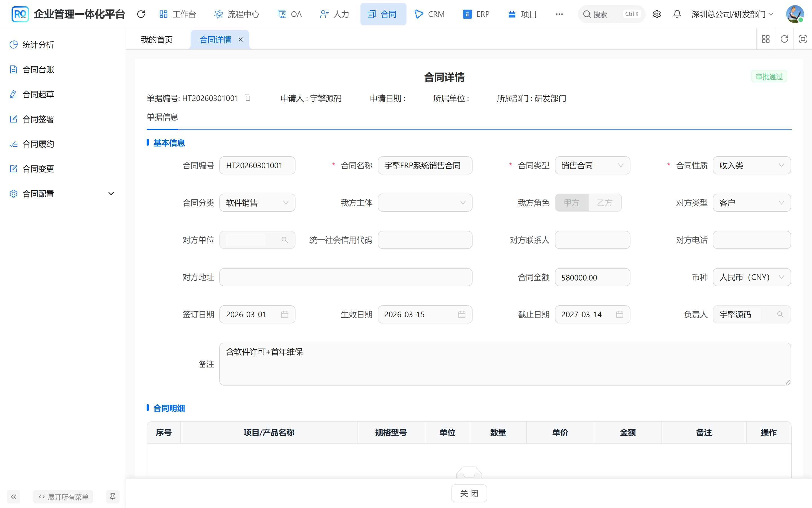Open the 合同性质 dropdown
This screenshot has height=508, width=812.
(x=752, y=165)
